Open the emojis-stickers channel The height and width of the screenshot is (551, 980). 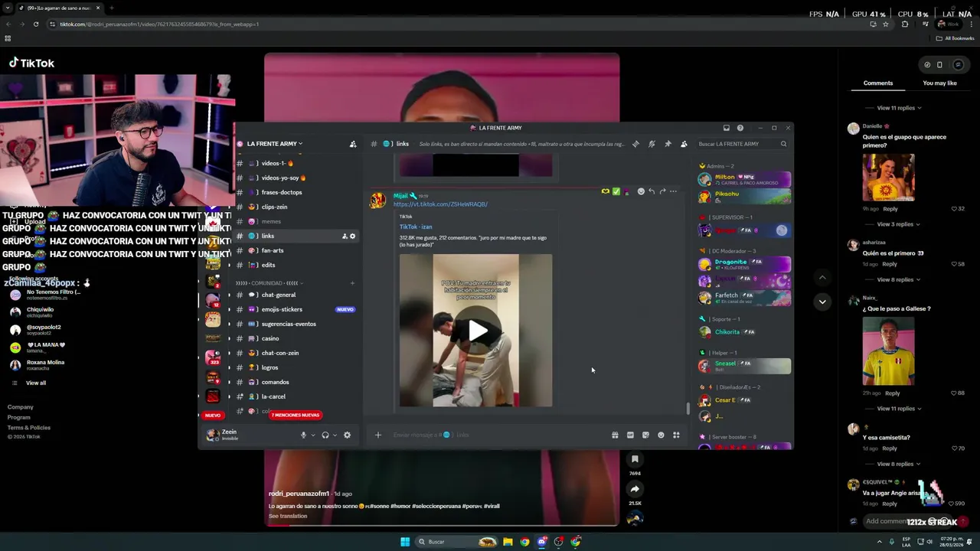(295, 309)
